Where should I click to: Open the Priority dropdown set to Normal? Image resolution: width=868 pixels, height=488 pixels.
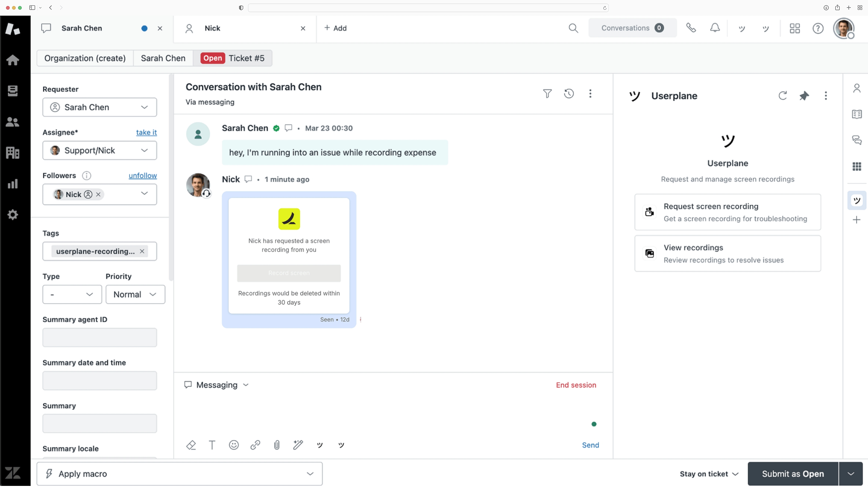(135, 294)
